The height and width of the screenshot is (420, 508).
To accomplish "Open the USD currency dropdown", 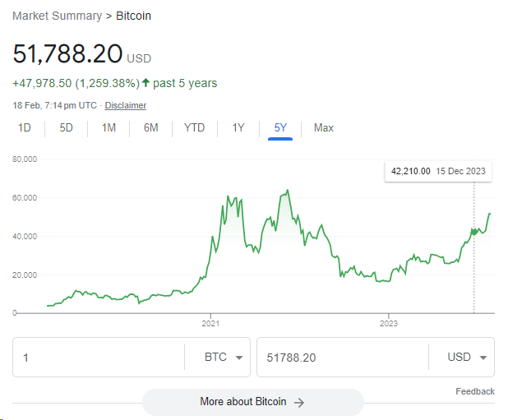I will [467, 358].
